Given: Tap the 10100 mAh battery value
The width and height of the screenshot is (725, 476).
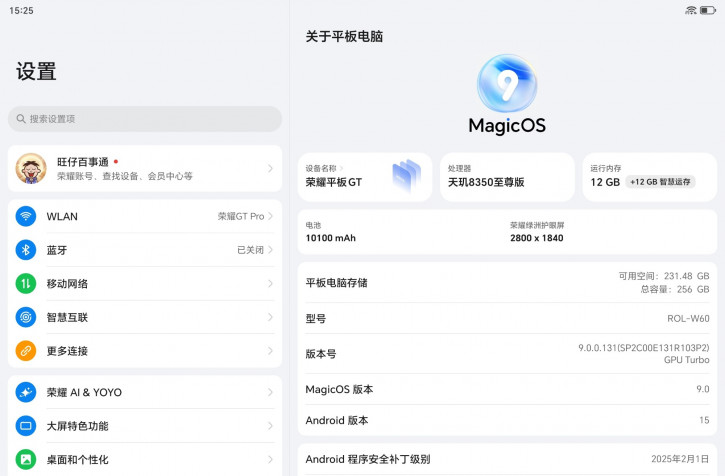Looking at the screenshot, I should point(331,238).
